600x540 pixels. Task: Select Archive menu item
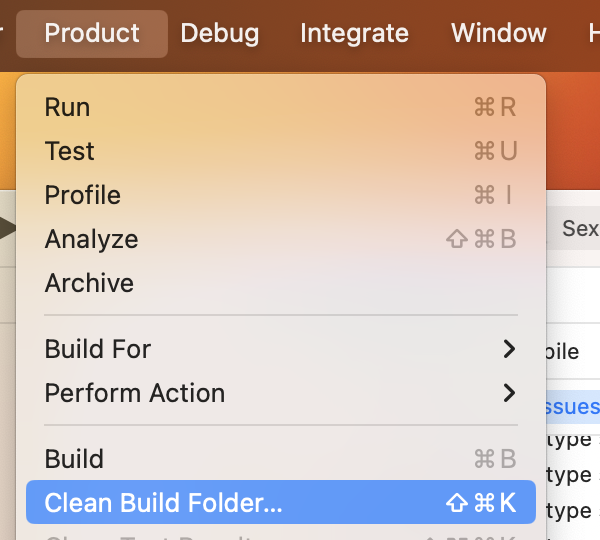click(280, 283)
